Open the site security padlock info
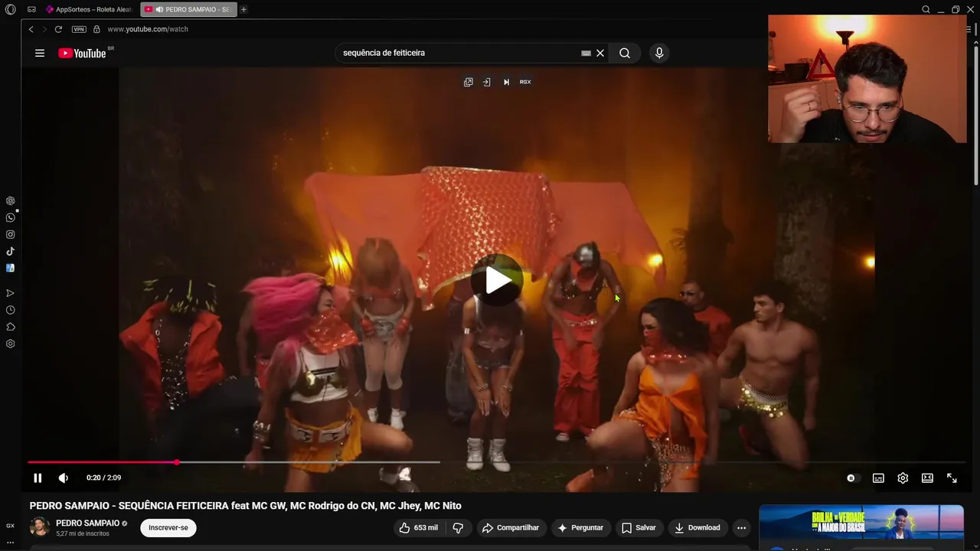 click(96, 29)
